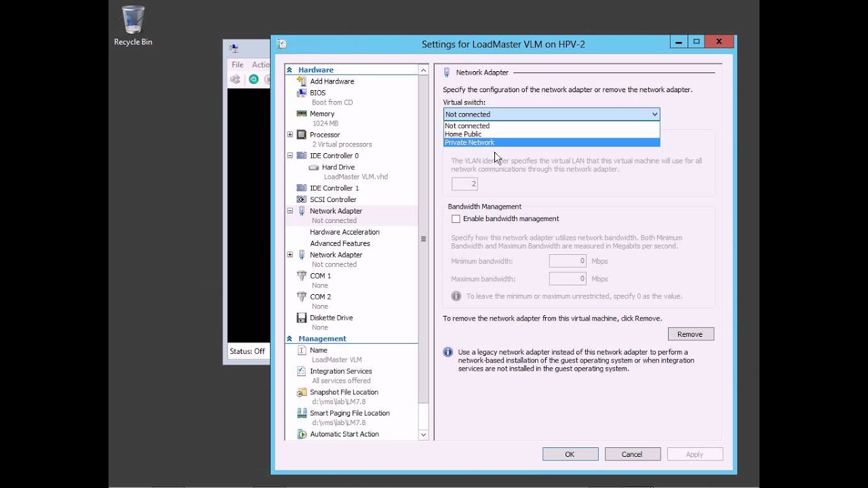Open the File menu in VM window

click(237, 65)
